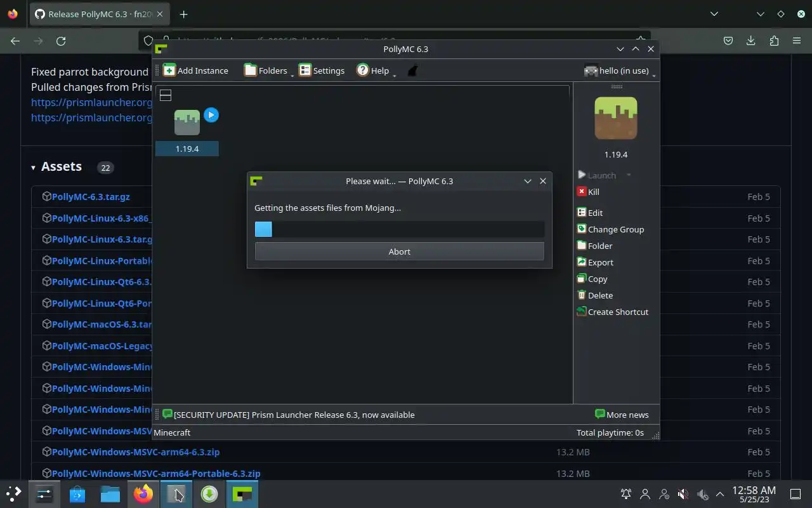Click Edit in the instance sidebar
The height and width of the screenshot is (508, 812).
pos(589,213)
